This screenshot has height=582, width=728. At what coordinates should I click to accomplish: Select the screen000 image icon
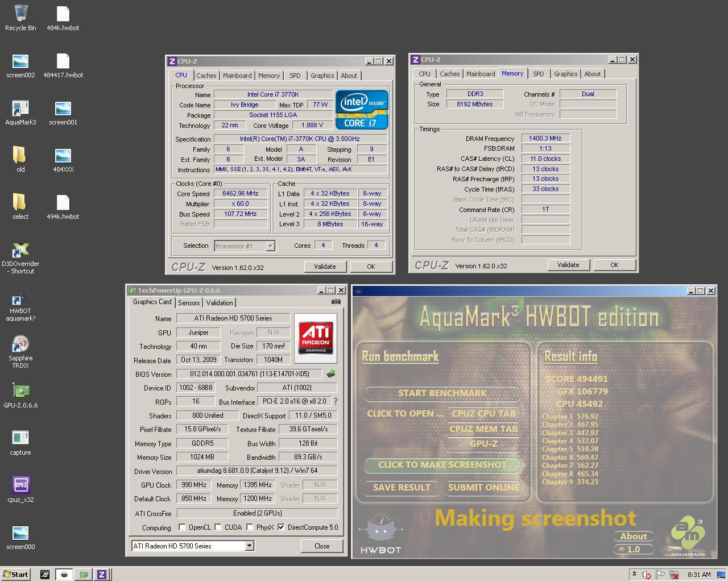[20, 537]
